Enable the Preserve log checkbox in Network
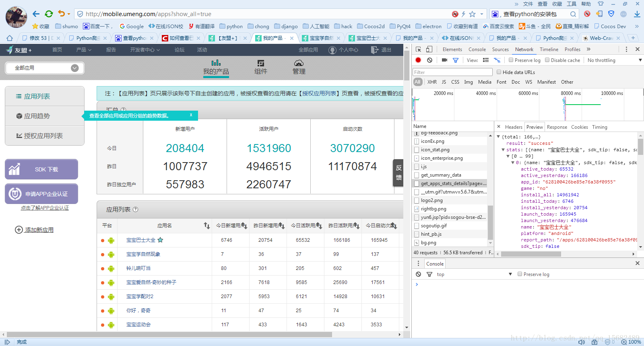 click(x=511, y=60)
